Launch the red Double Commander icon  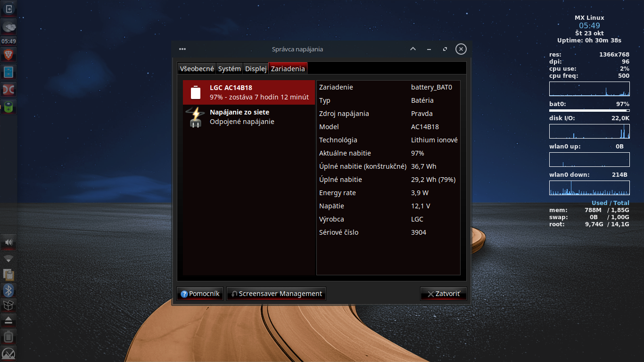pyautogui.click(x=8, y=90)
